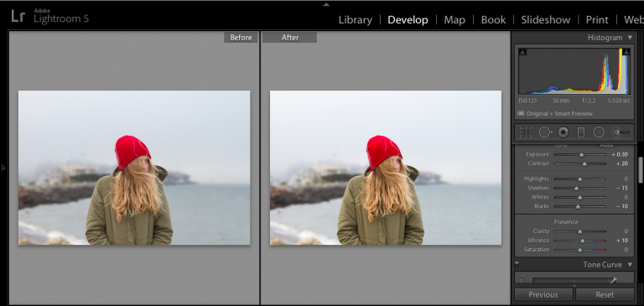Click the Original + Smart Preview text
644x306 pixels.
[559, 113]
